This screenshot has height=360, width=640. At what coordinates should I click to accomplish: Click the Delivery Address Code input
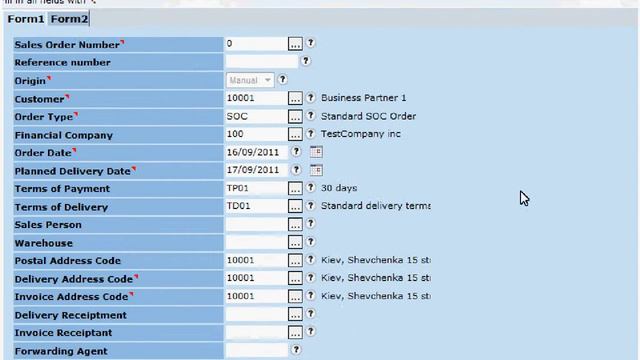256,278
